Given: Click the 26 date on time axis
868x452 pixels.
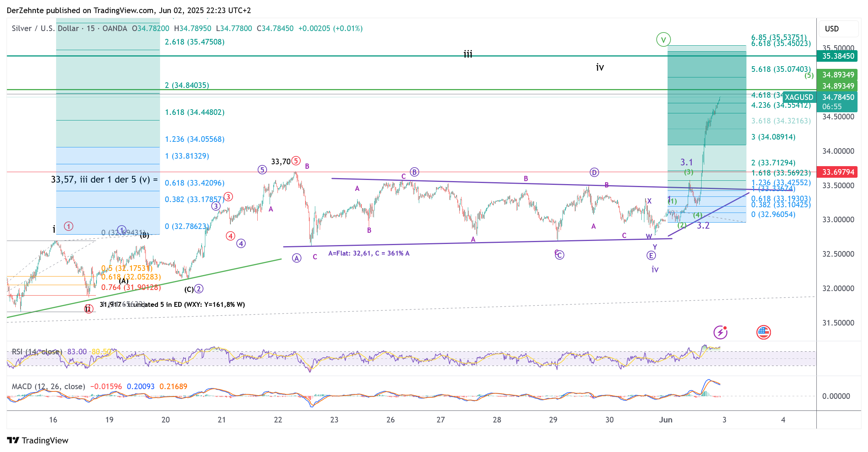Looking at the screenshot, I should 390,420.
